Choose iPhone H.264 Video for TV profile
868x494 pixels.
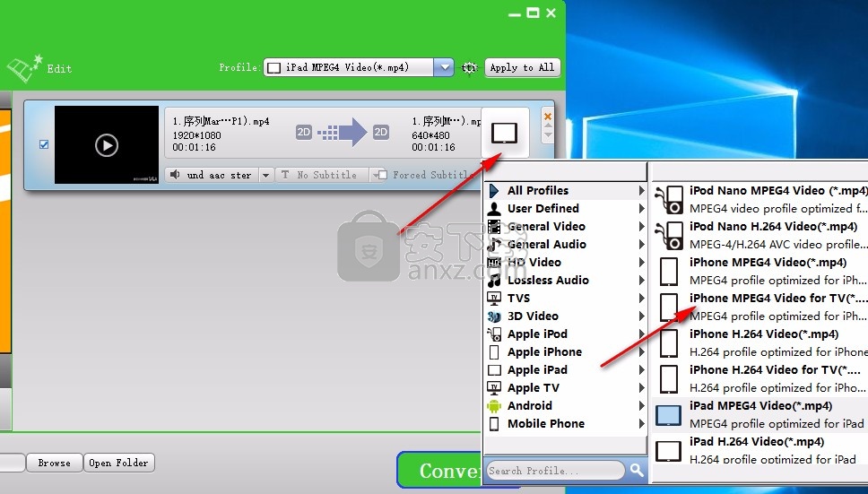(x=759, y=379)
